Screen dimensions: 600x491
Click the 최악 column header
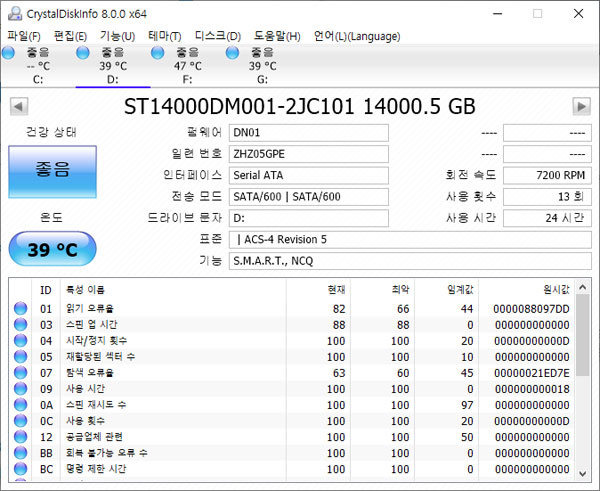point(382,290)
